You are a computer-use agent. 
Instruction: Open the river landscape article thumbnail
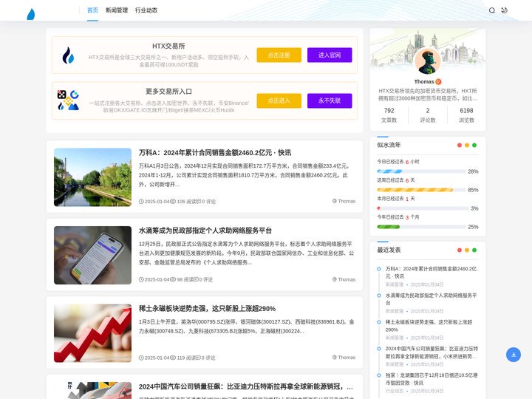coord(92,177)
